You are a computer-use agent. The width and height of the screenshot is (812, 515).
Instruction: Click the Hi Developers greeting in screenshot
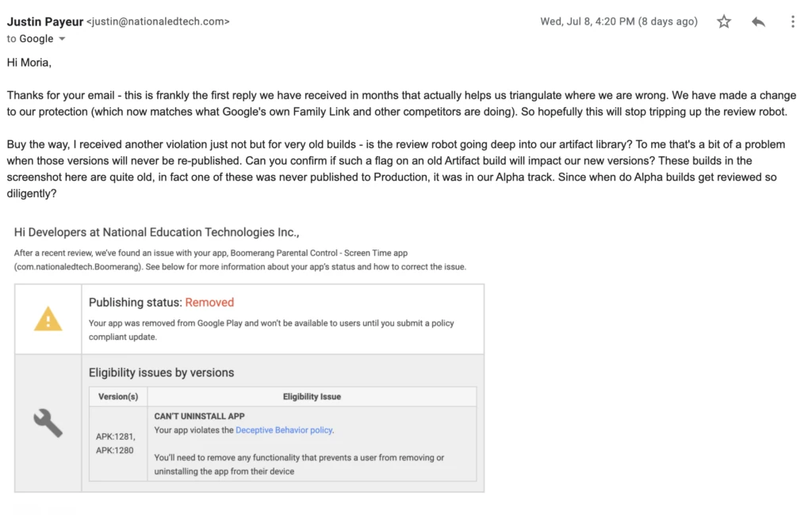pyautogui.click(x=157, y=232)
